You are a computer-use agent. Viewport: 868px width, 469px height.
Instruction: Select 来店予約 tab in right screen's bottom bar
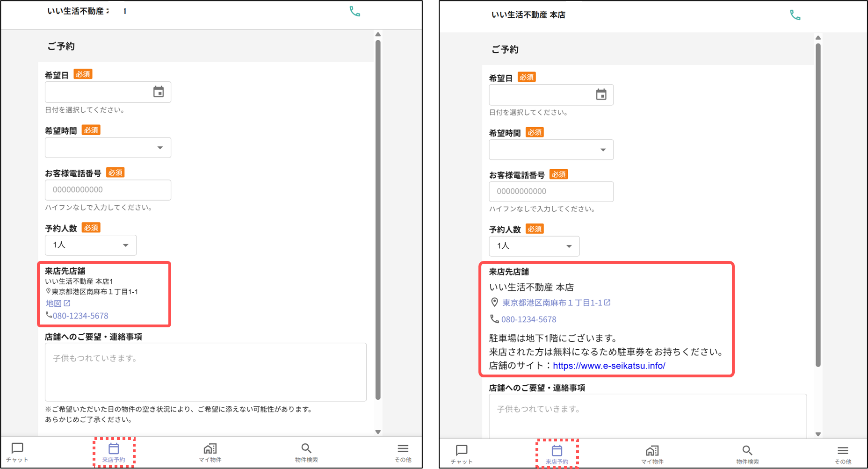coord(557,455)
